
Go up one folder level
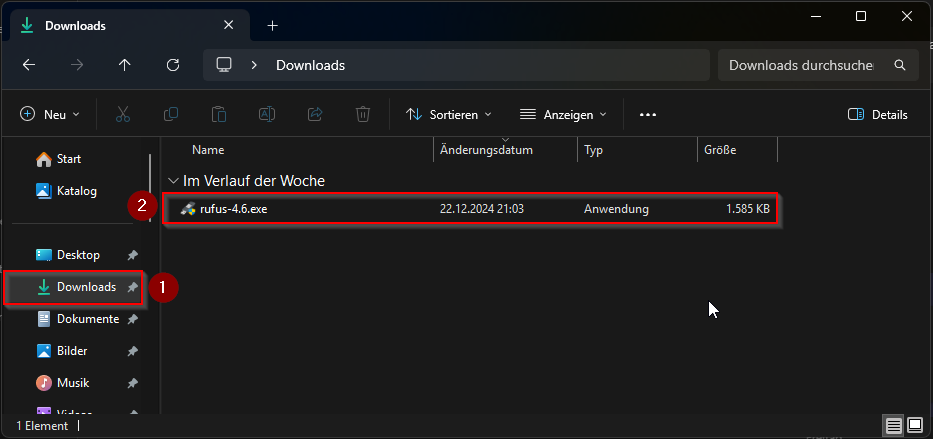tap(125, 65)
